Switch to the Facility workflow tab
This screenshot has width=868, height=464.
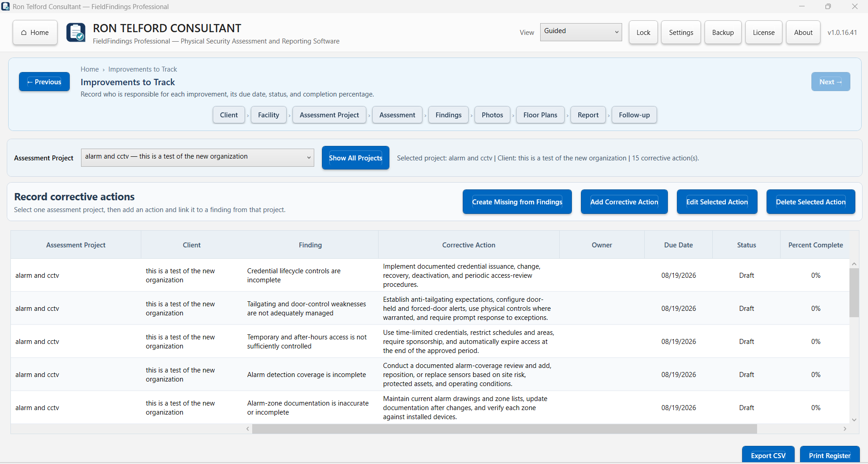coord(269,115)
